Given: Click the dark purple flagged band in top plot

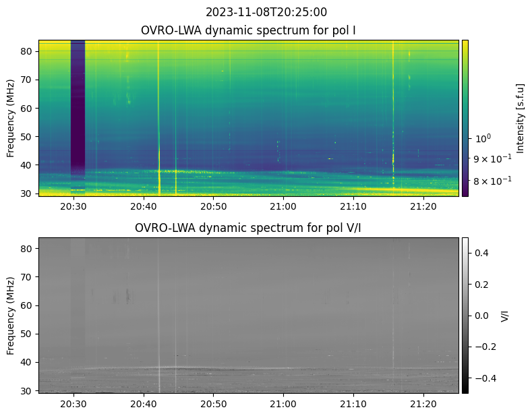Looking at the screenshot, I should [78, 108].
